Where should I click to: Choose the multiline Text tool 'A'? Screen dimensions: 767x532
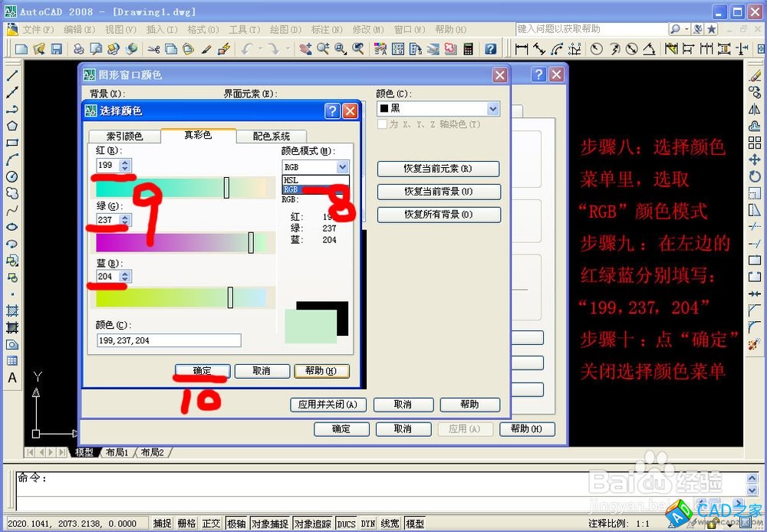pos(12,378)
